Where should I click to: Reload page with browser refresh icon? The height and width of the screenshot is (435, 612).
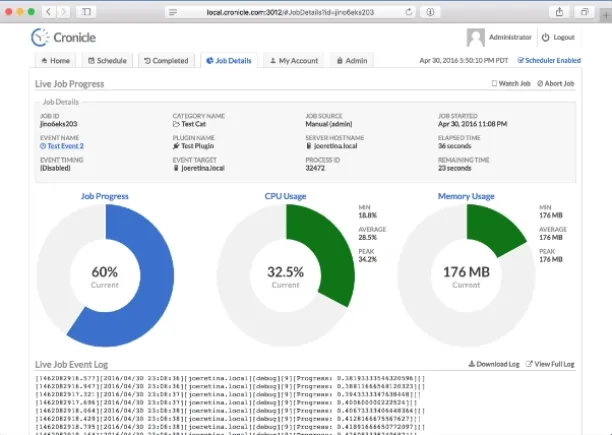click(x=409, y=12)
